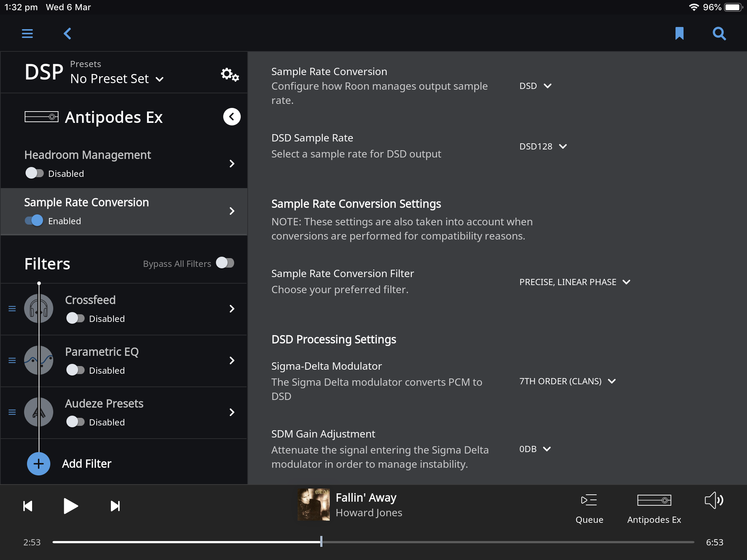Expand Crossfeed settings chevron
Viewport: 747px width, 560px height.
coord(232,309)
